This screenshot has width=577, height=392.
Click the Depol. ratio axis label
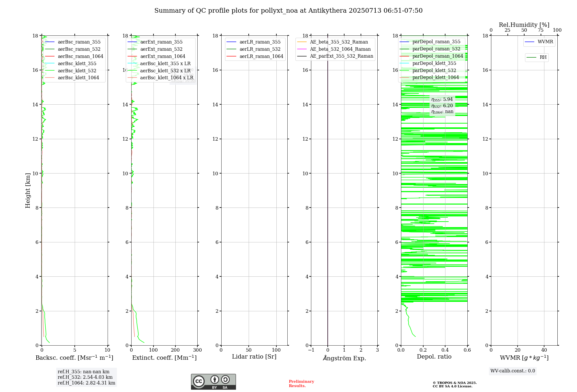pyautogui.click(x=434, y=357)
